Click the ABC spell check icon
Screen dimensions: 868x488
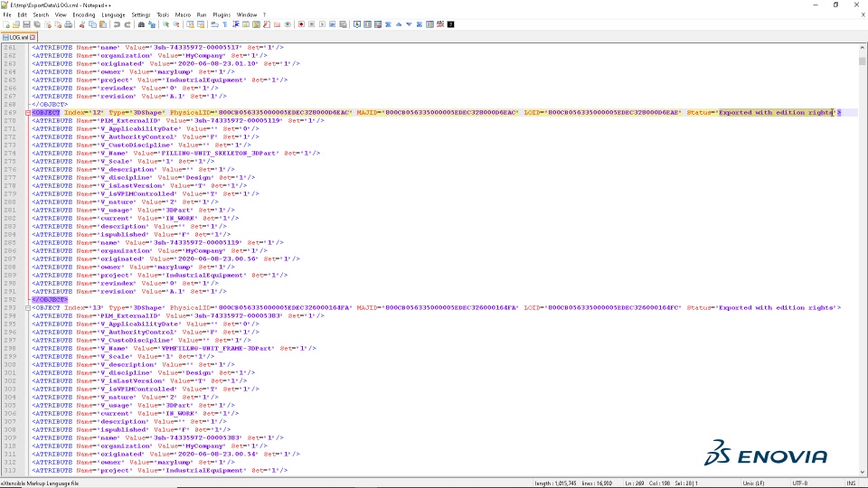coord(440,24)
